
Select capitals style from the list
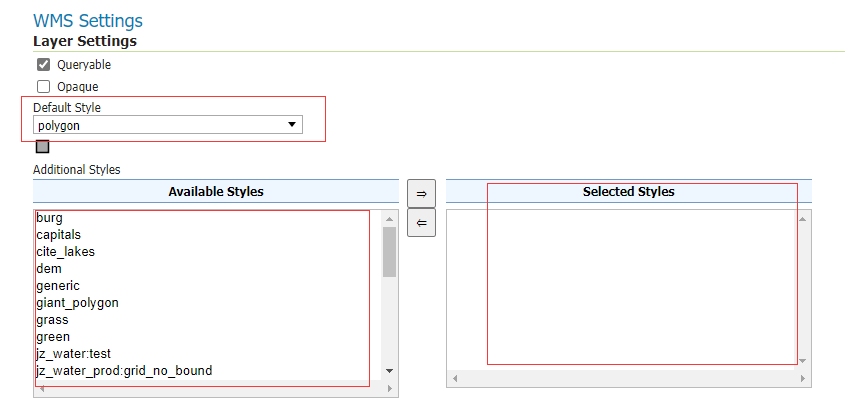click(58, 234)
